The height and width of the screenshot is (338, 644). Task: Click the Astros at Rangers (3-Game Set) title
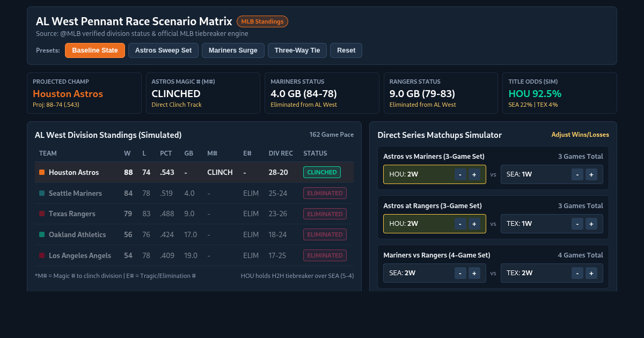point(433,206)
